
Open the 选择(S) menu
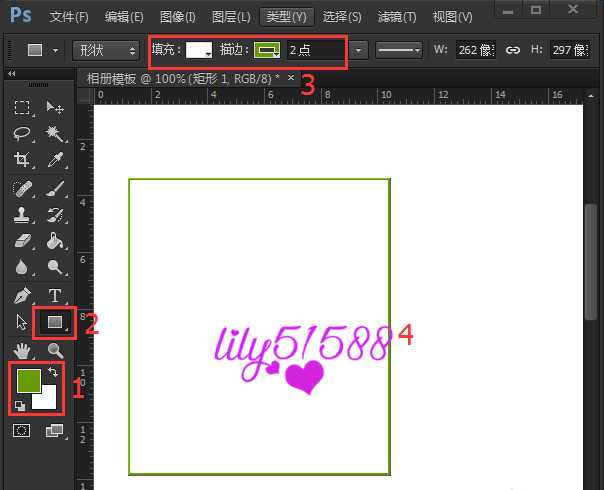pos(342,17)
